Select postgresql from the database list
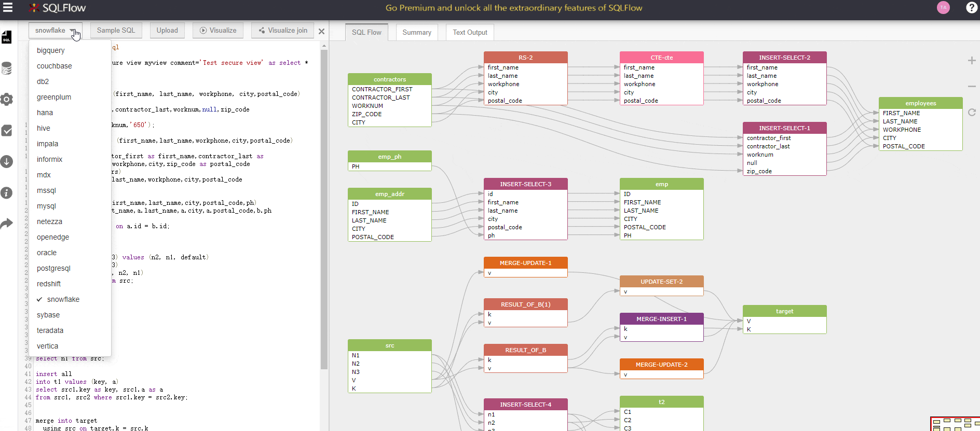The width and height of the screenshot is (980, 431). coord(53,268)
